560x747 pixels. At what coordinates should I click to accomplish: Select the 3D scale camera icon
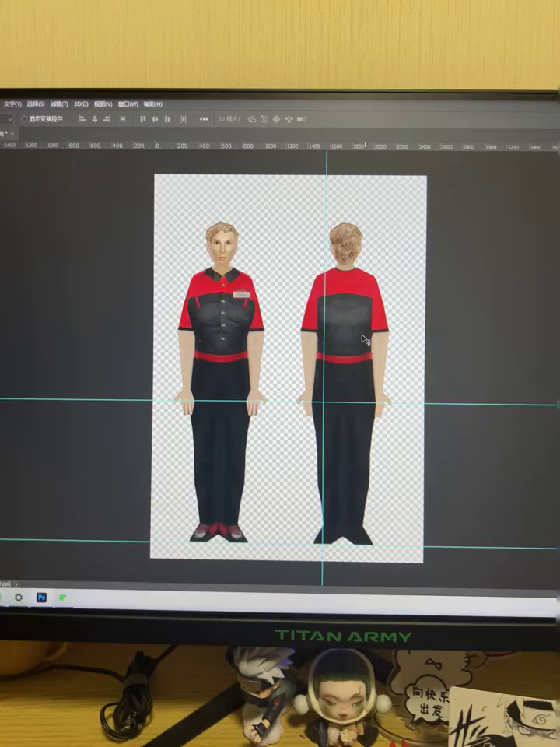[301, 119]
